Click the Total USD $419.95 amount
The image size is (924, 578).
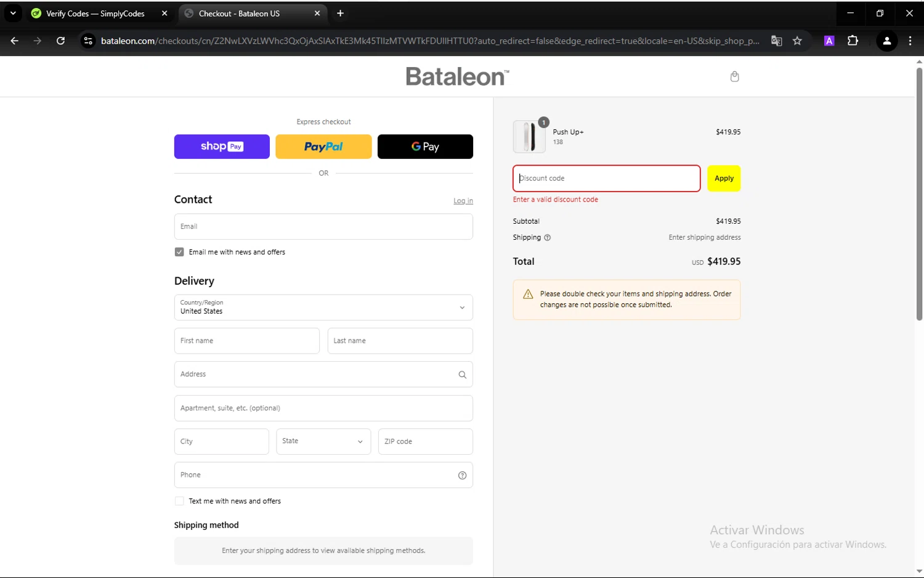[716, 262]
